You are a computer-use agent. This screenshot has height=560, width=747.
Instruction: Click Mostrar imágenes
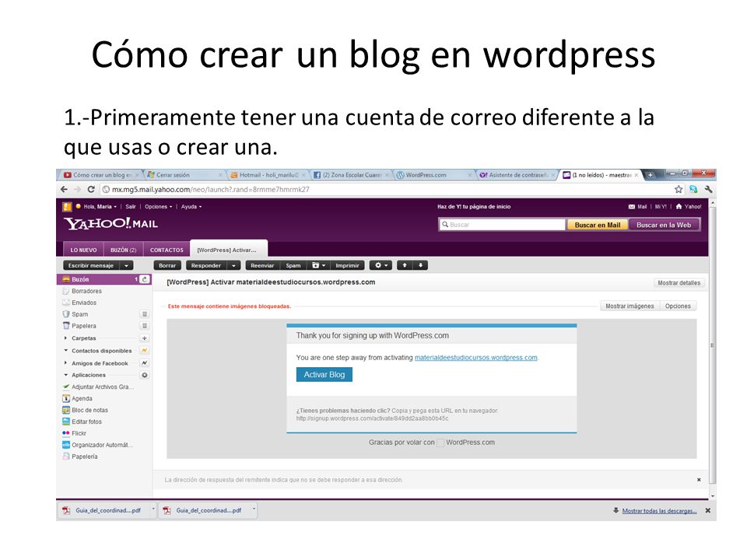coord(630,306)
